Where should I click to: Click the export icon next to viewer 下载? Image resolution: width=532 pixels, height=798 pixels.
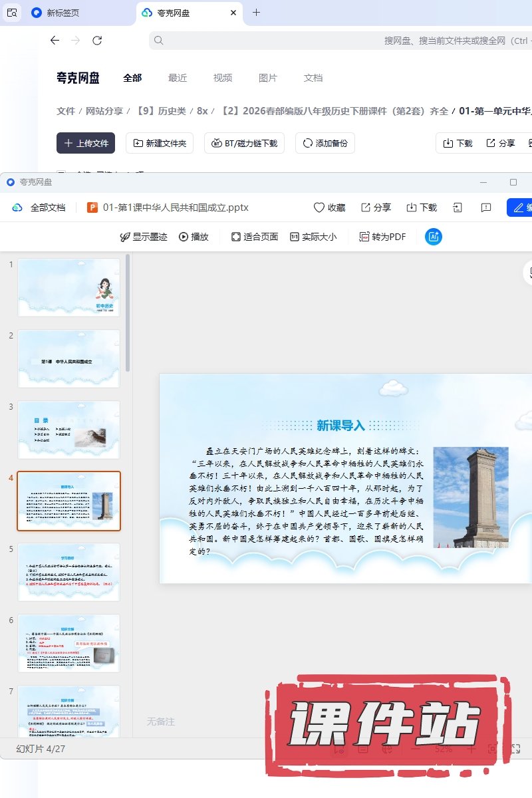458,207
